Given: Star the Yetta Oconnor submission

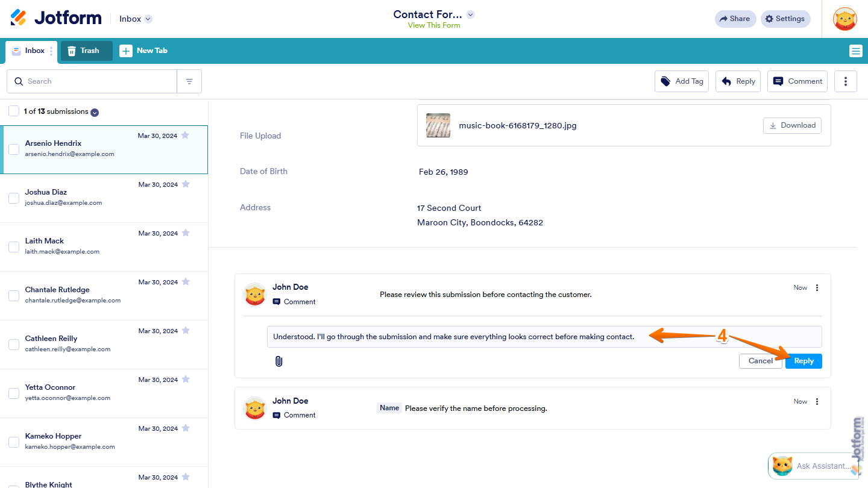Looking at the screenshot, I should tap(186, 380).
